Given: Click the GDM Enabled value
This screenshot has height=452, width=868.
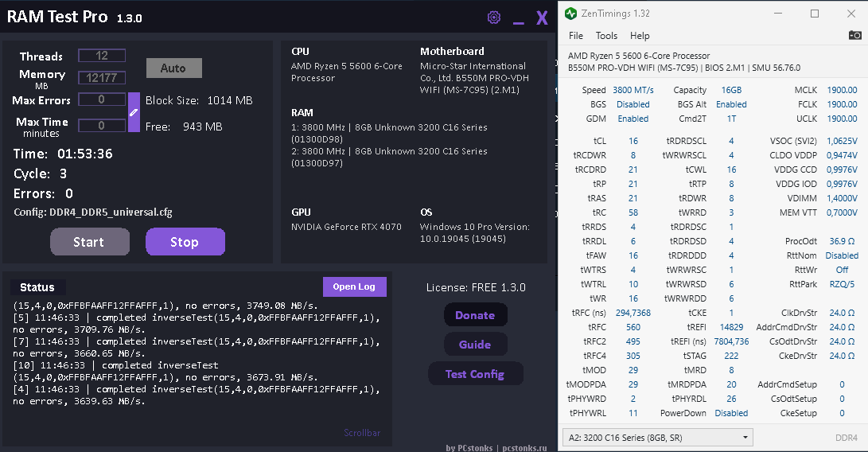Looking at the screenshot, I should pyautogui.click(x=633, y=119).
